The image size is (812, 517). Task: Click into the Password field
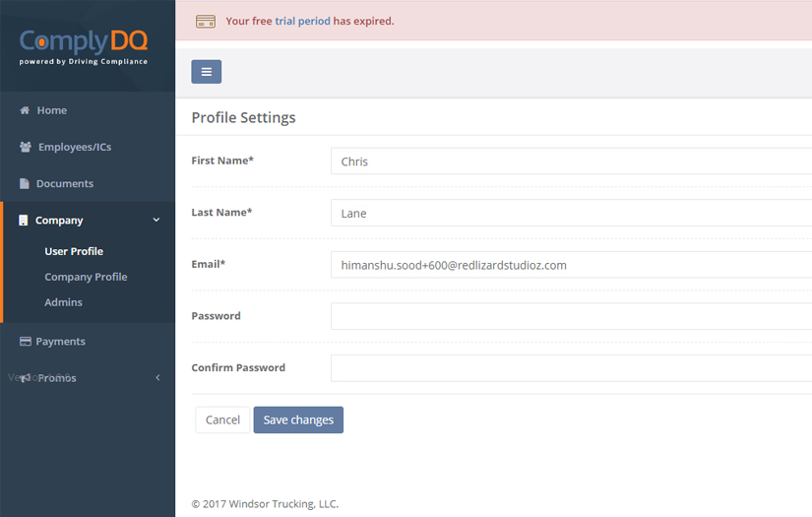pos(571,316)
